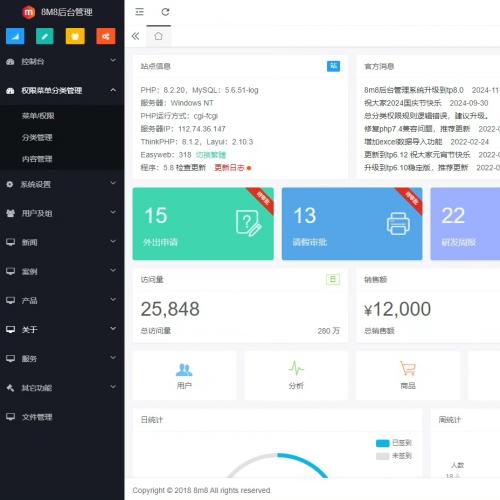Viewport: 500px width, 500px height.
Task: Expand the 服务 menu chevron
Action: pyautogui.click(x=113, y=358)
